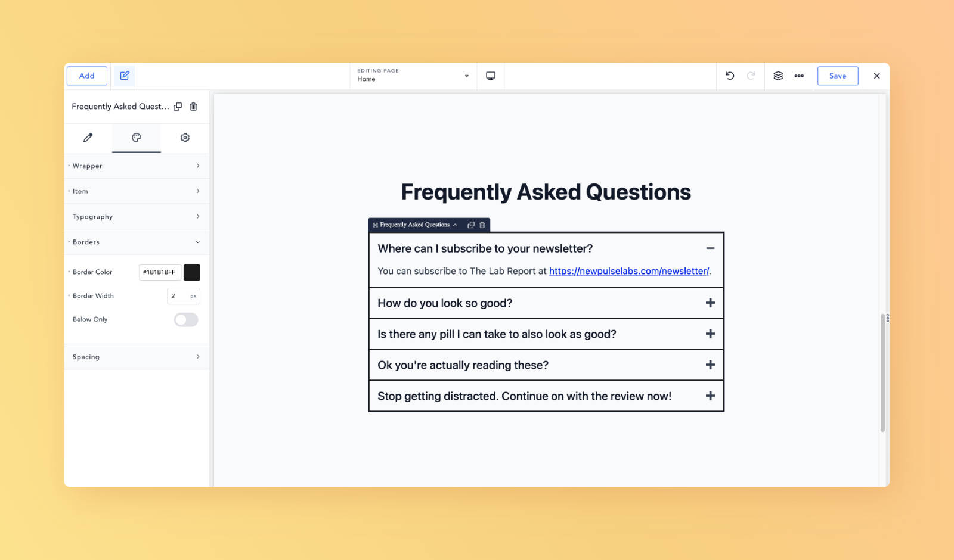Close the editor with the X icon
Image resolution: width=954 pixels, height=560 pixels.
[876, 76]
